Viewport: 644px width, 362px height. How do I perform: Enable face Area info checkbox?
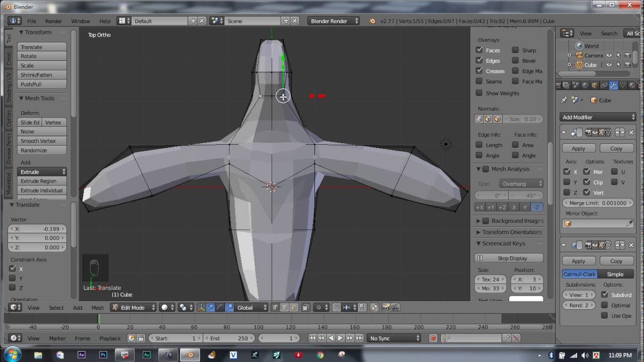tap(515, 145)
